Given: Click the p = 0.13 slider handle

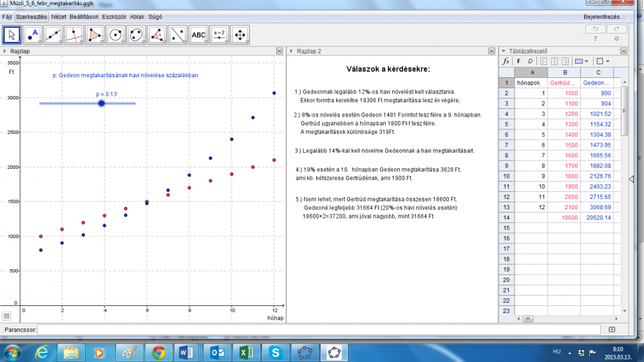Looking at the screenshot, I should [101, 103].
